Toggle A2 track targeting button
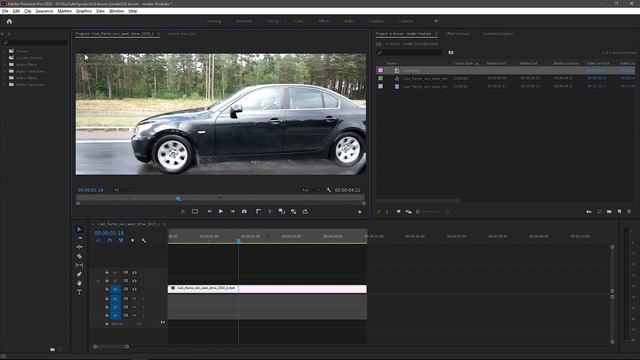Viewport: 640px width, 360px height. [116, 307]
